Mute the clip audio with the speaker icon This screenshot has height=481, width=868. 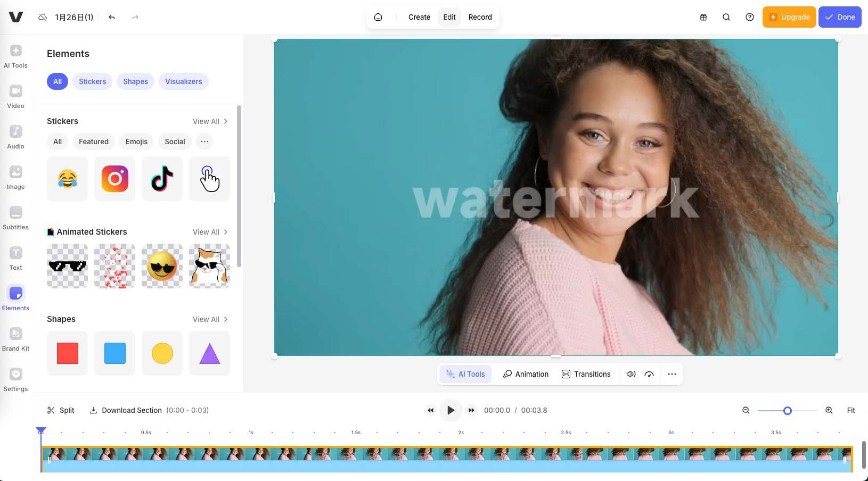click(x=630, y=374)
